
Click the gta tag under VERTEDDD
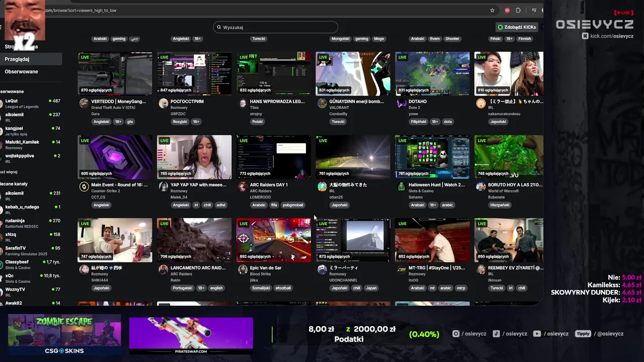130,122
